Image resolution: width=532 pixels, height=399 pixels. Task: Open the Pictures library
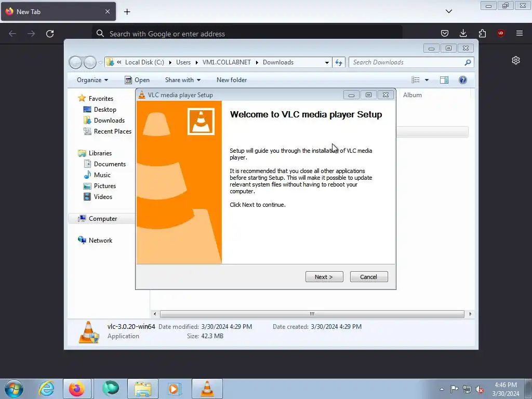click(105, 186)
